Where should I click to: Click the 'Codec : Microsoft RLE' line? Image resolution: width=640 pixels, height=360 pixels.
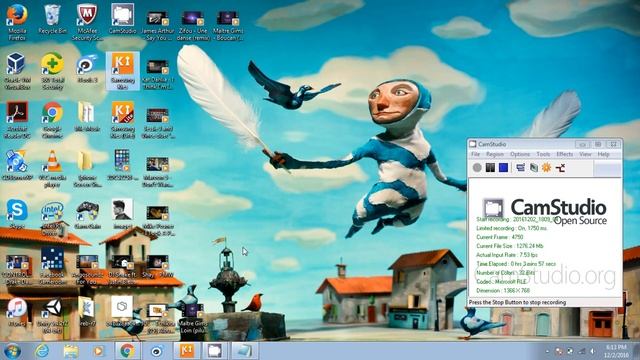[501, 282]
